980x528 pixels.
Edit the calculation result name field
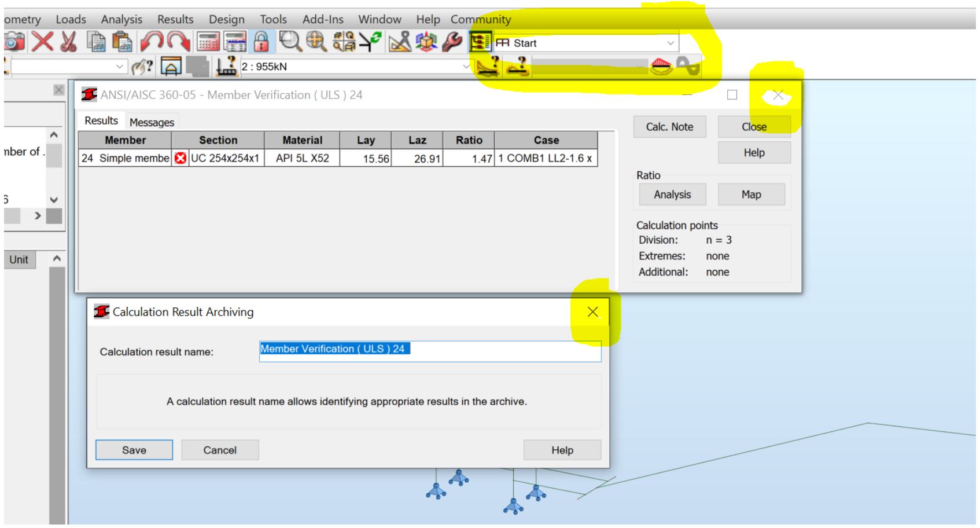point(431,351)
